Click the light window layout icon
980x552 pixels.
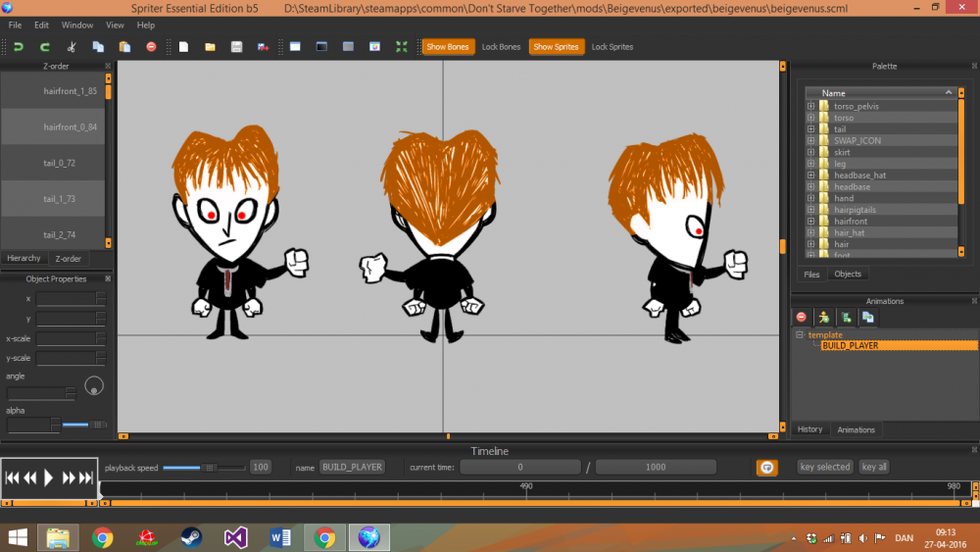(x=295, y=47)
